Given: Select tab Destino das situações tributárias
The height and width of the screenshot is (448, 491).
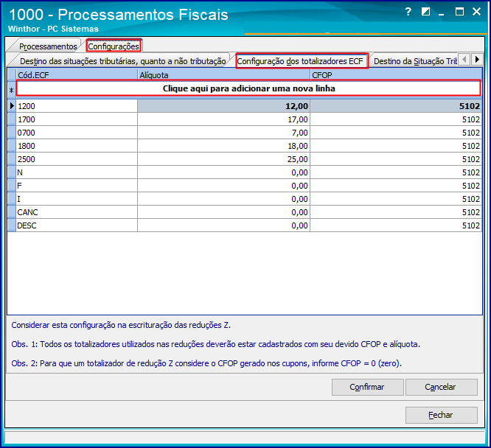Looking at the screenshot, I should tap(122, 61).
